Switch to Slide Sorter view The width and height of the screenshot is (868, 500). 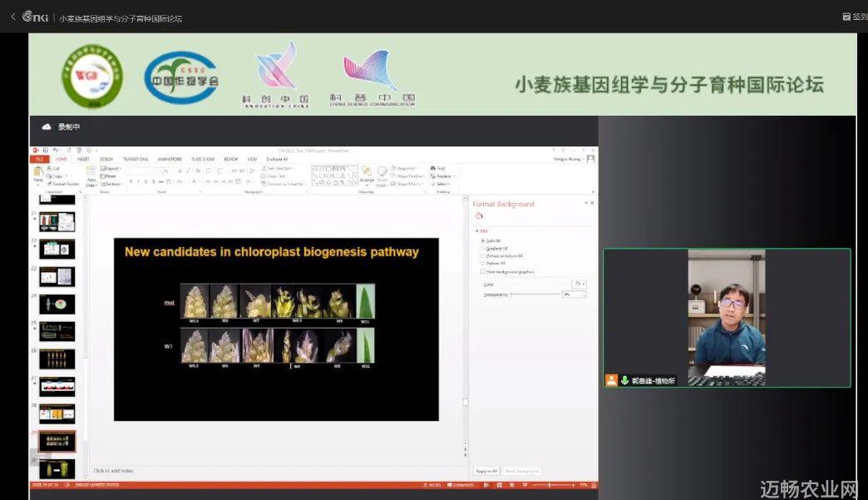pyautogui.click(x=500, y=485)
